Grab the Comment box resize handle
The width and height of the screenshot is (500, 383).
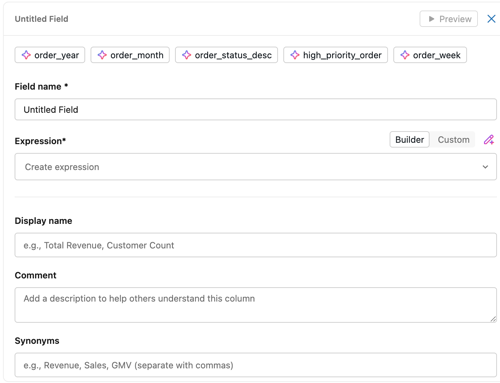pyautogui.click(x=493, y=319)
